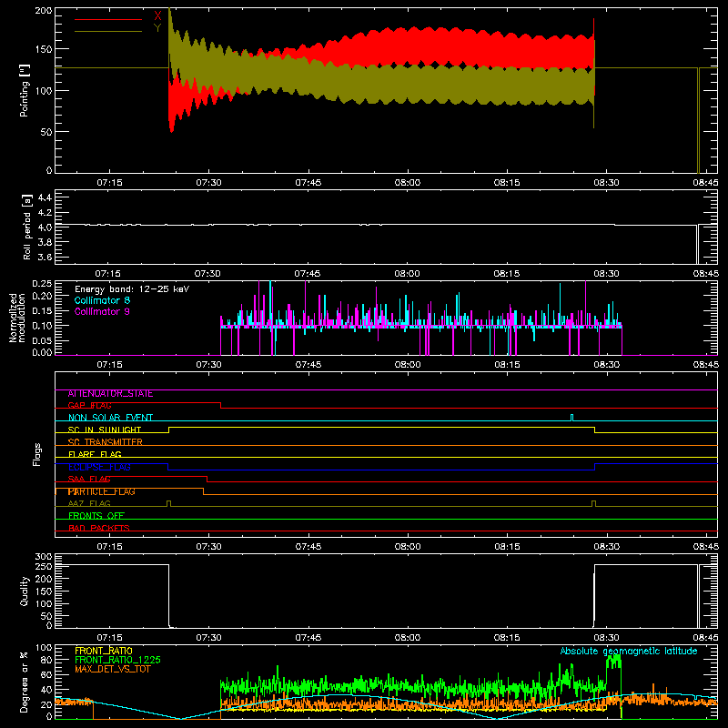Viewport: 728px width, 728px height.
Task: Click the Normalized modulation axis title
Action: click(x=17, y=318)
